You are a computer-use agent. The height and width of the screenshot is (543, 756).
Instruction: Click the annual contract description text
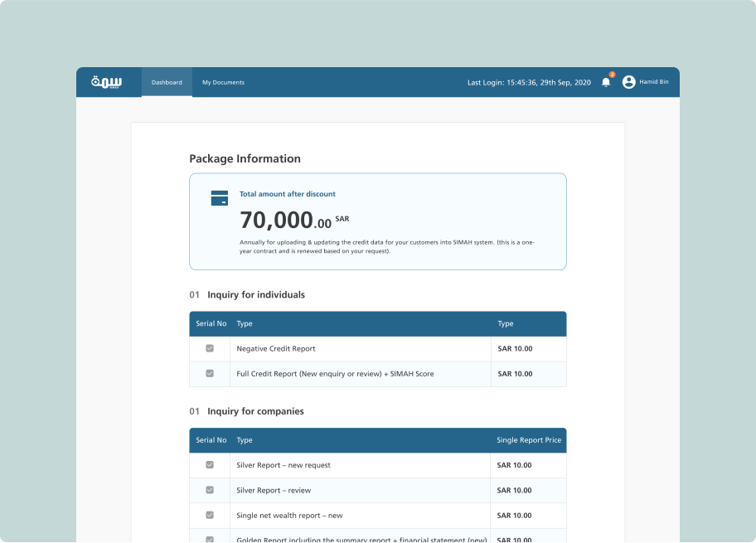387,246
